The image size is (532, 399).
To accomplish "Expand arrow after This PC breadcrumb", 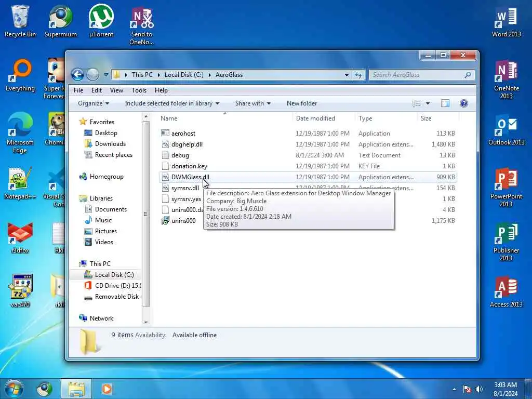I will (x=159, y=75).
